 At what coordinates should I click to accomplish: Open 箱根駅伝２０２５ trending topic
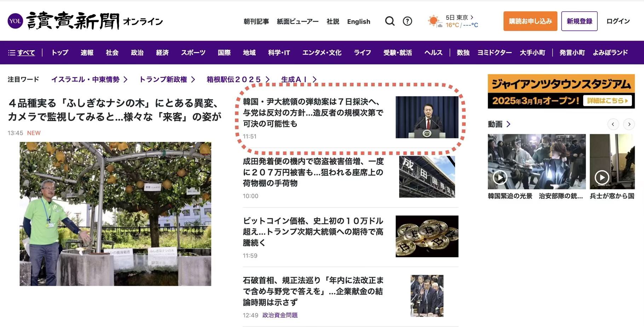(x=238, y=80)
